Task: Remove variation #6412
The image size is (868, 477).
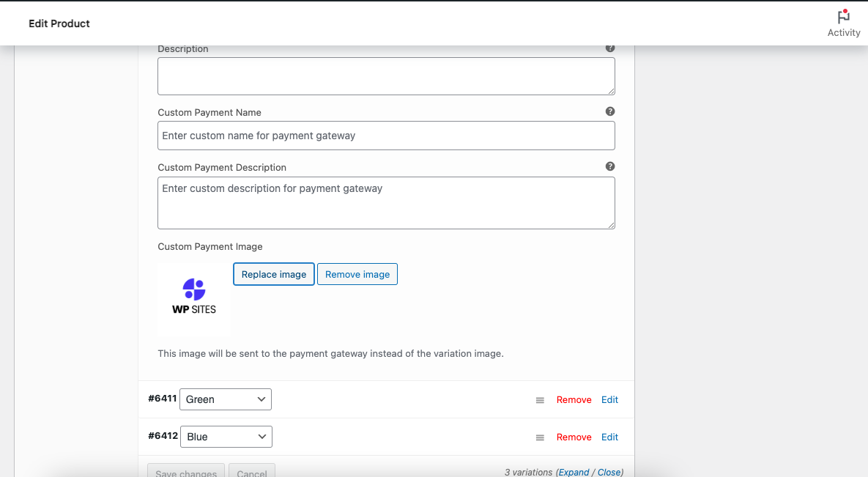Action: [x=574, y=437]
